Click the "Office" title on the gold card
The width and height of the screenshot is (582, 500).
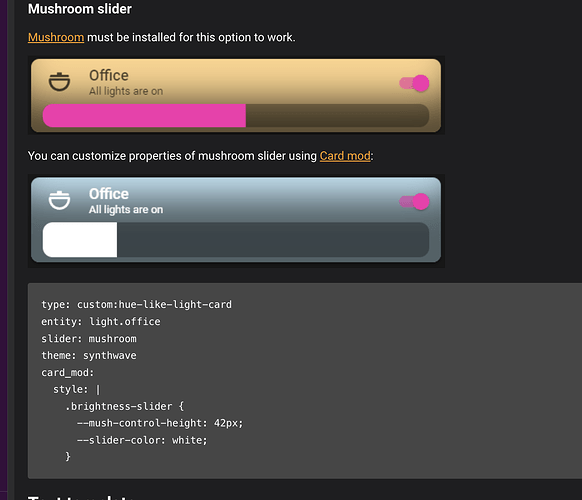[109, 75]
